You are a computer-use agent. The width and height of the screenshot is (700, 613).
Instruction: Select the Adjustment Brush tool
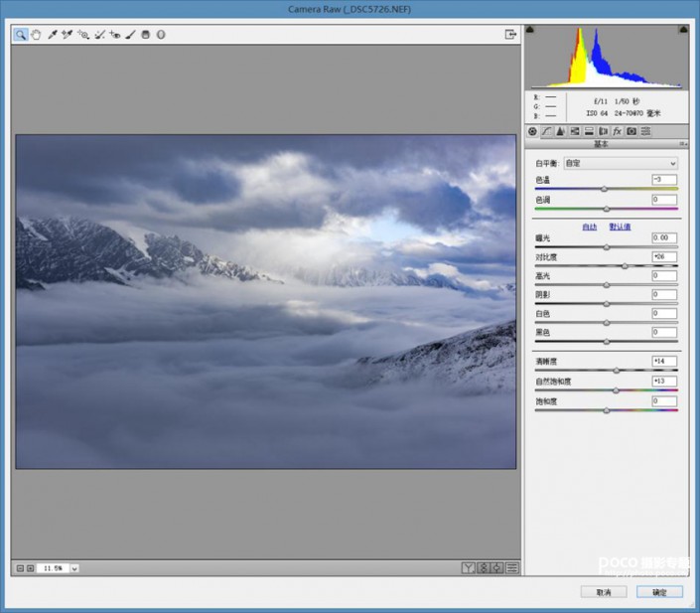coord(130,35)
